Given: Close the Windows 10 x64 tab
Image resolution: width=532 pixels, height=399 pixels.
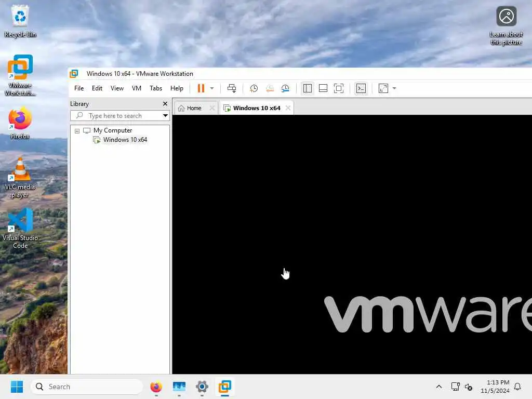Looking at the screenshot, I should coord(288,108).
